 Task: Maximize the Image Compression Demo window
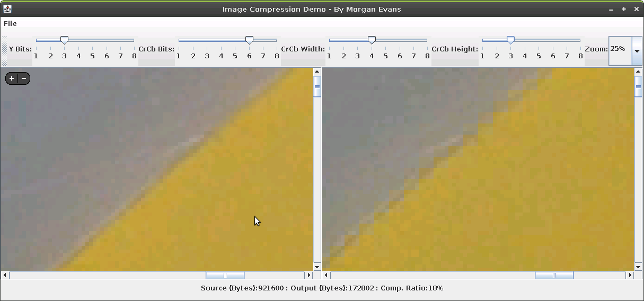(x=624, y=9)
